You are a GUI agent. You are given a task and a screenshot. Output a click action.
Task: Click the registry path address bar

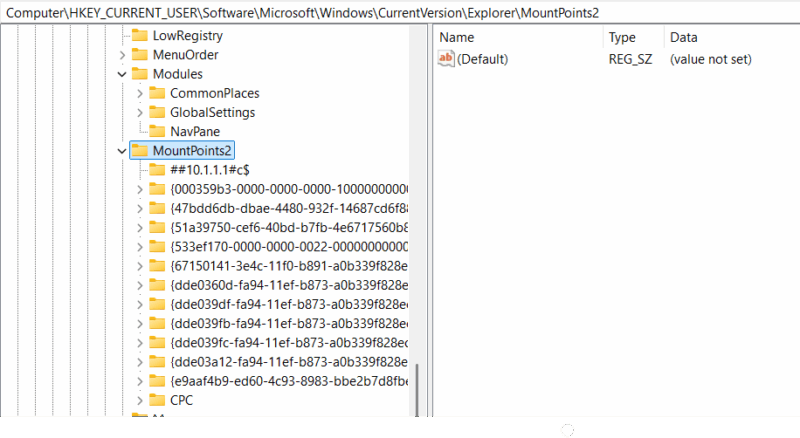[400, 10]
